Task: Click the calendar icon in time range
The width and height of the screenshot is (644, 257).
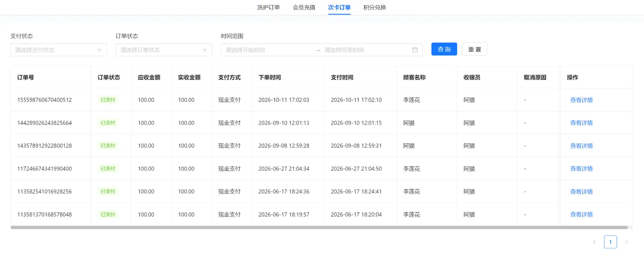Action: (415, 50)
